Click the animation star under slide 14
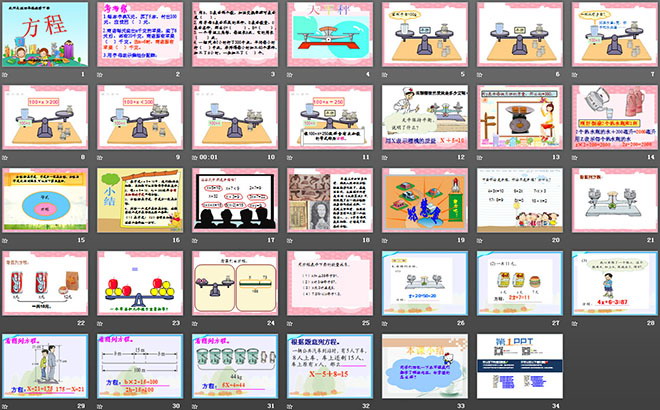660x410 pixels. coord(575,157)
